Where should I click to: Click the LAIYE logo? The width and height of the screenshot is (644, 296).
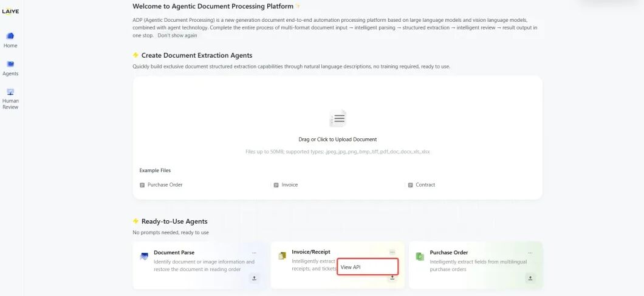10,11
